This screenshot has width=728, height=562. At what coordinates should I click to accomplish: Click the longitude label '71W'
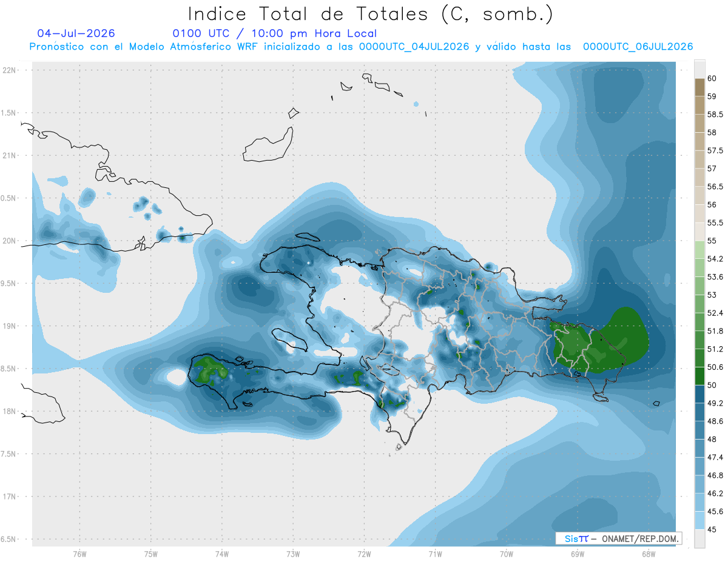point(435,554)
